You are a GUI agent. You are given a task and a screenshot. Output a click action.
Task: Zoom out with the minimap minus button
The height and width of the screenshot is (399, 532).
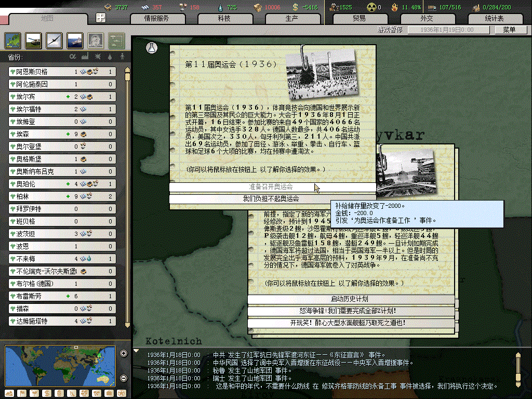click(x=124, y=378)
